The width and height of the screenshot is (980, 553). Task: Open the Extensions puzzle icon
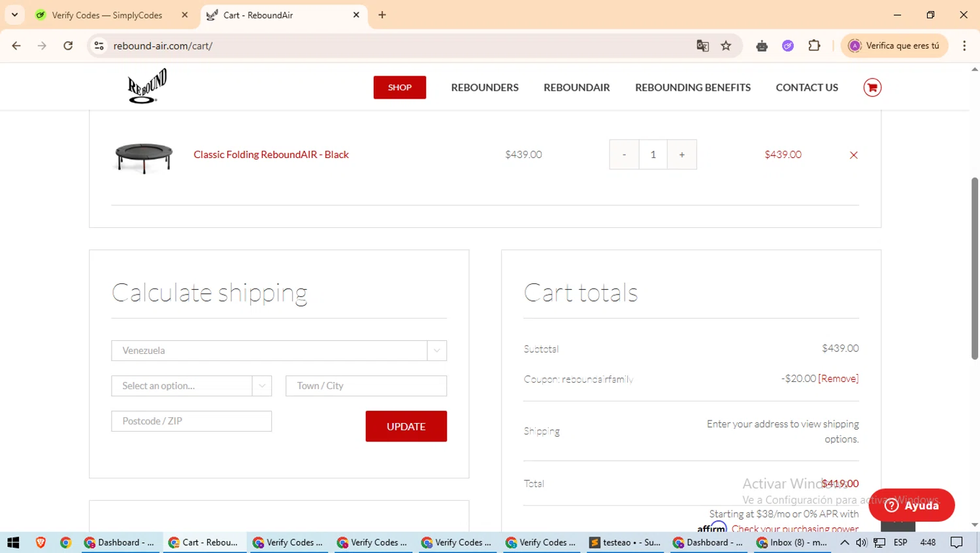pyautogui.click(x=814, y=46)
